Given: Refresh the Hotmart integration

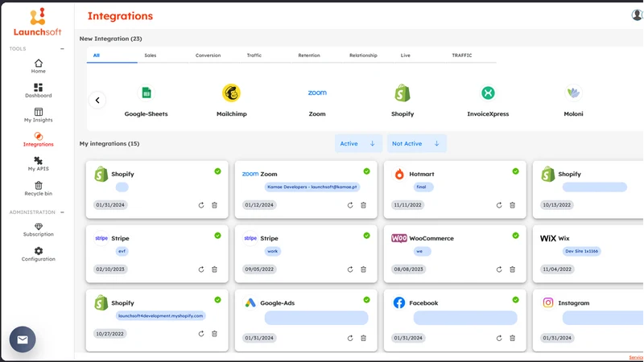Looking at the screenshot, I should pyautogui.click(x=499, y=205).
